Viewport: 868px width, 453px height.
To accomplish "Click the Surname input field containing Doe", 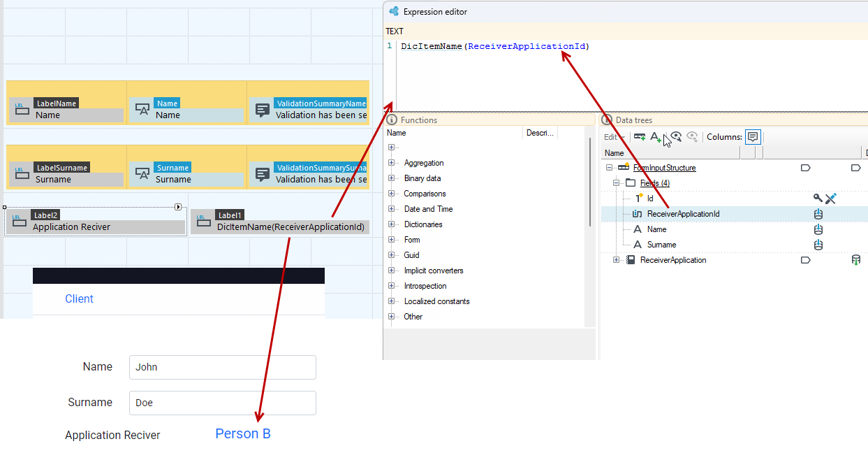I will pyautogui.click(x=223, y=403).
